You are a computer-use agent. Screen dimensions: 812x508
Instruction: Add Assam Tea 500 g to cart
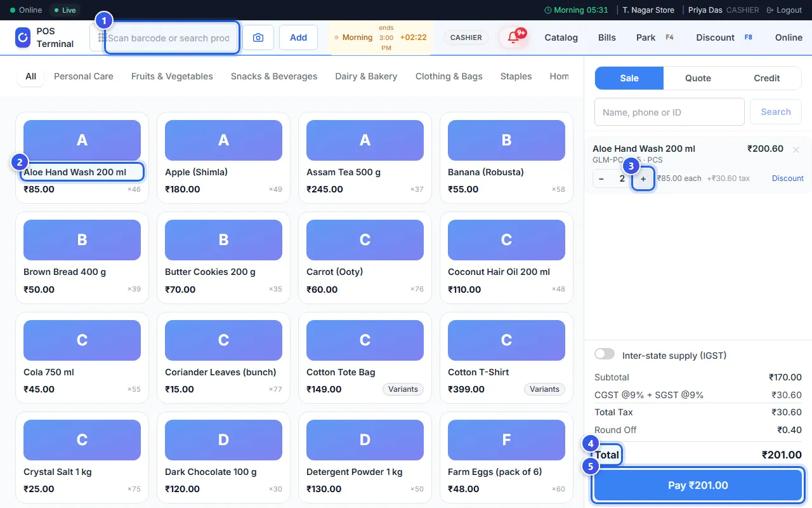pos(365,158)
